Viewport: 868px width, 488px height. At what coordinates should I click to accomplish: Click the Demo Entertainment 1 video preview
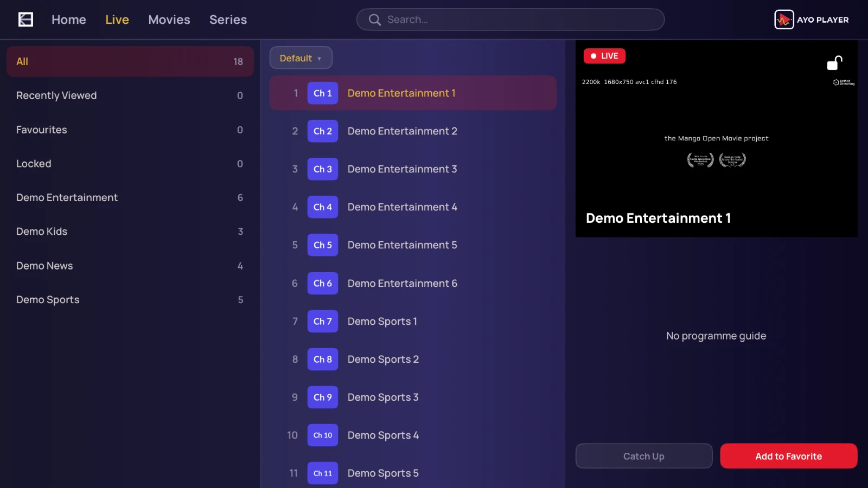(717, 139)
